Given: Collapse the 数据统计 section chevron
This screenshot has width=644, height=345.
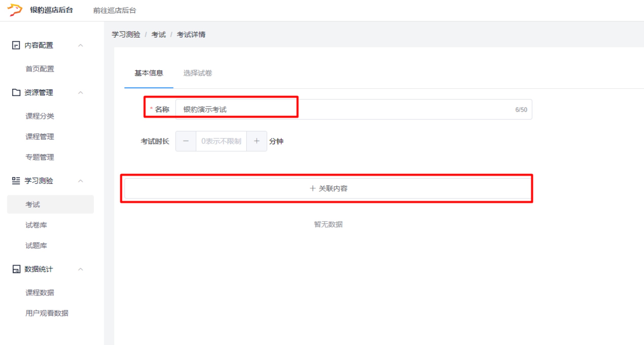Looking at the screenshot, I should [x=80, y=269].
